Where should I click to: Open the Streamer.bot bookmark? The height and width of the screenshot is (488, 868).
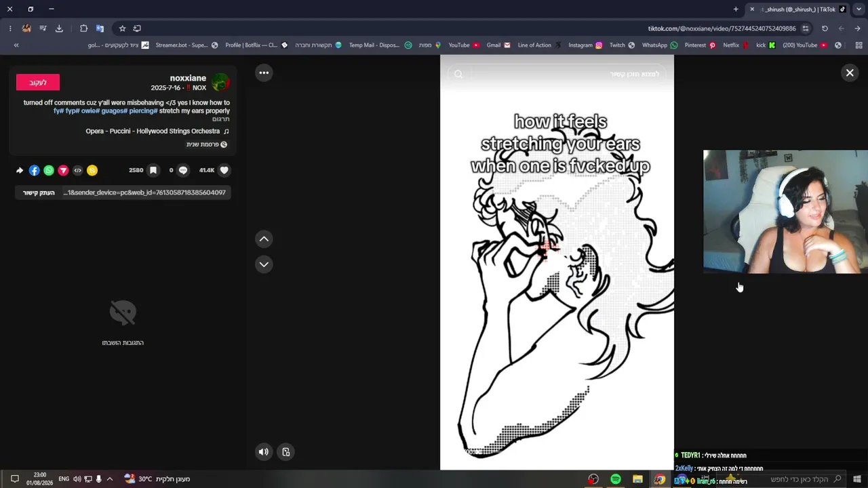pyautogui.click(x=186, y=45)
